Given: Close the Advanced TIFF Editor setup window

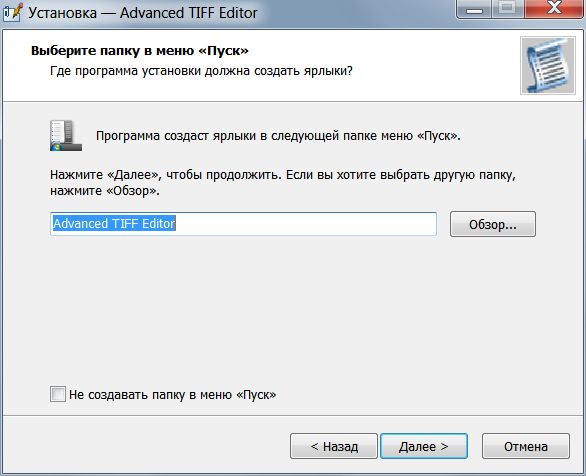Looking at the screenshot, I should [555, 9].
